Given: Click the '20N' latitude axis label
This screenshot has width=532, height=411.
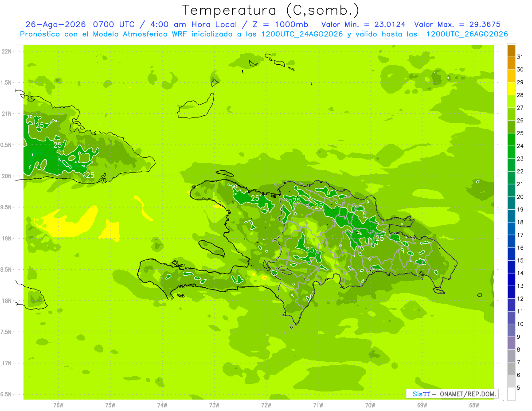Looking at the screenshot, I should 7,176.
